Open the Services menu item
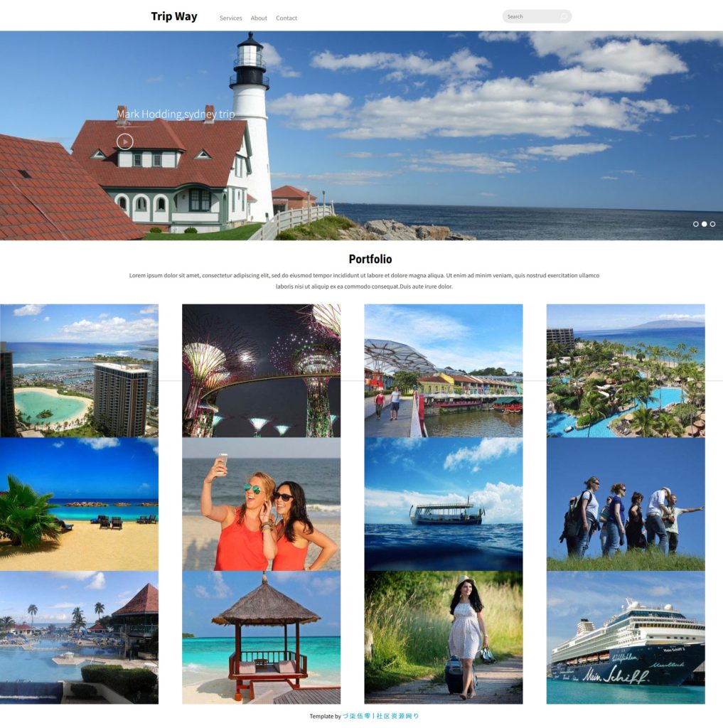723x728 pixels. tap(230, 18)
